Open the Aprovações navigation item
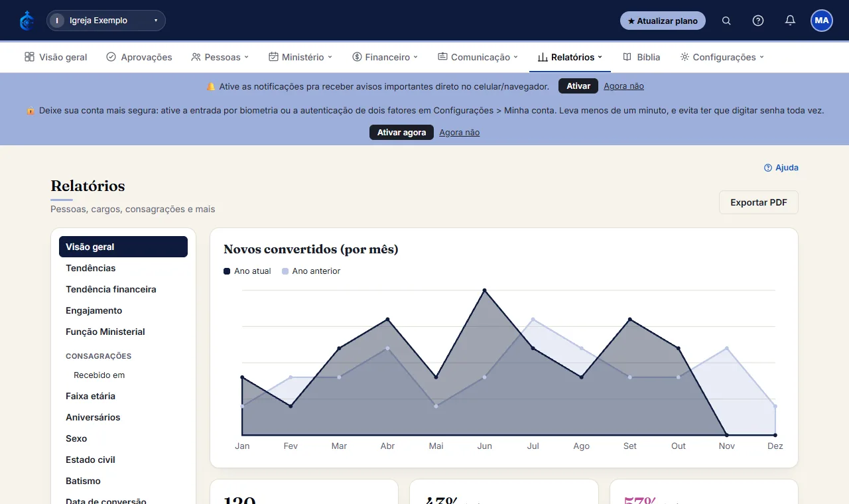 tap(139, 57)
